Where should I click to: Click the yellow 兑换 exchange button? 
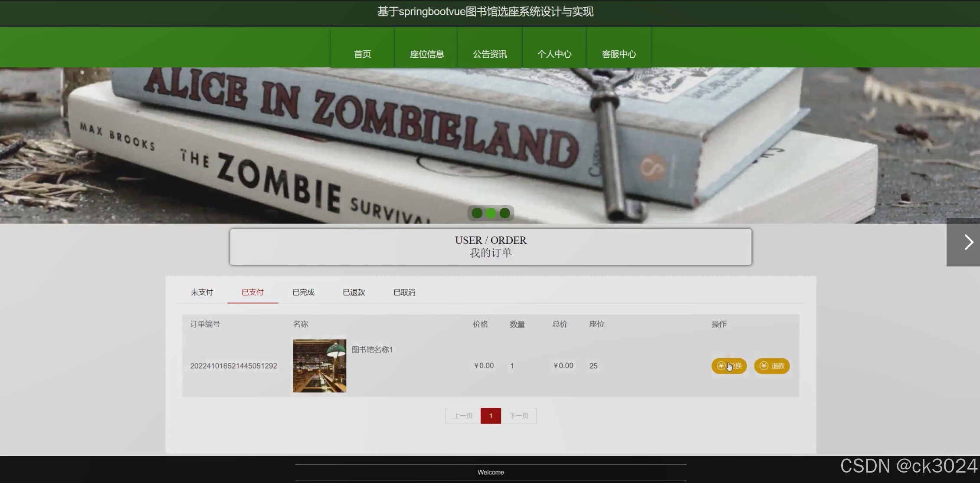(x=729, y=366)
